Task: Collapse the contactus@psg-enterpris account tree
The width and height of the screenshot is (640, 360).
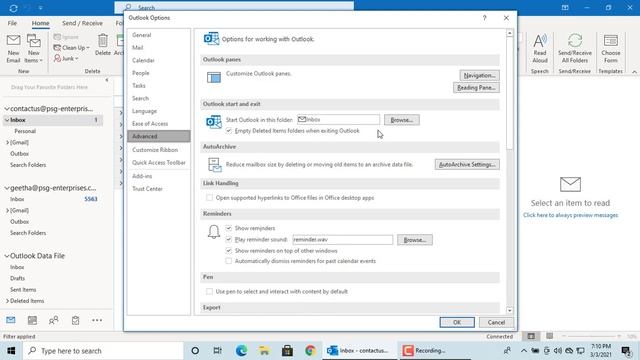Action: click(x=7, y=109)
